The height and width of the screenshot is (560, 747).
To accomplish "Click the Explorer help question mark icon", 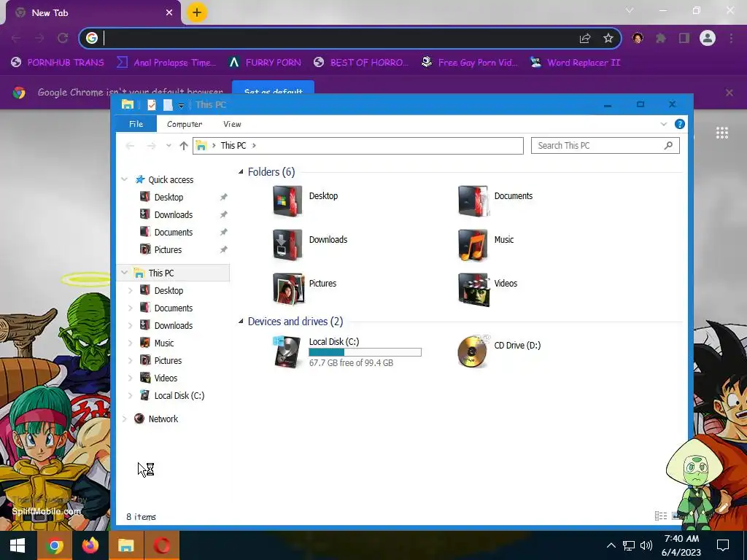I will click(x=679, y=124).
